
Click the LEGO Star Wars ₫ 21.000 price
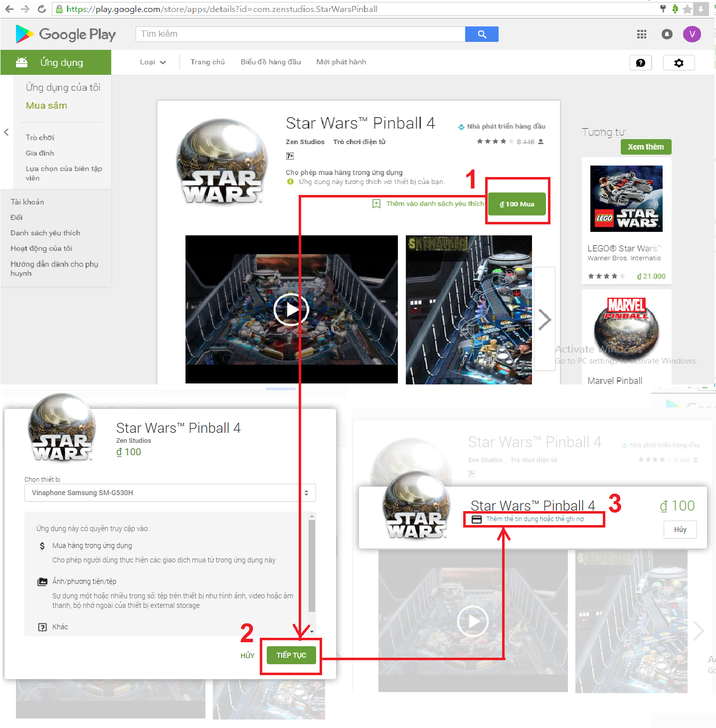click(651, 276)
